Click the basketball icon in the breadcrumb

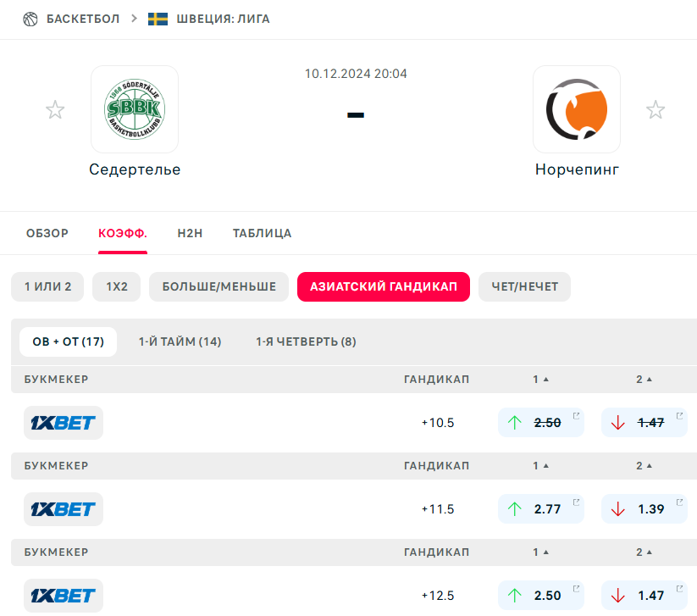click(30, 19)
